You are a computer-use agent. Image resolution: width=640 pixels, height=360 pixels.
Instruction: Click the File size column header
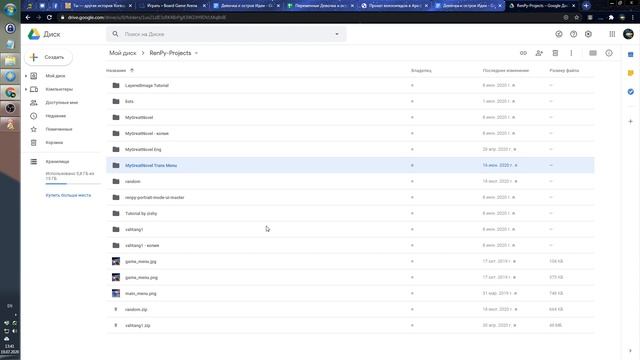coord(564,70)
